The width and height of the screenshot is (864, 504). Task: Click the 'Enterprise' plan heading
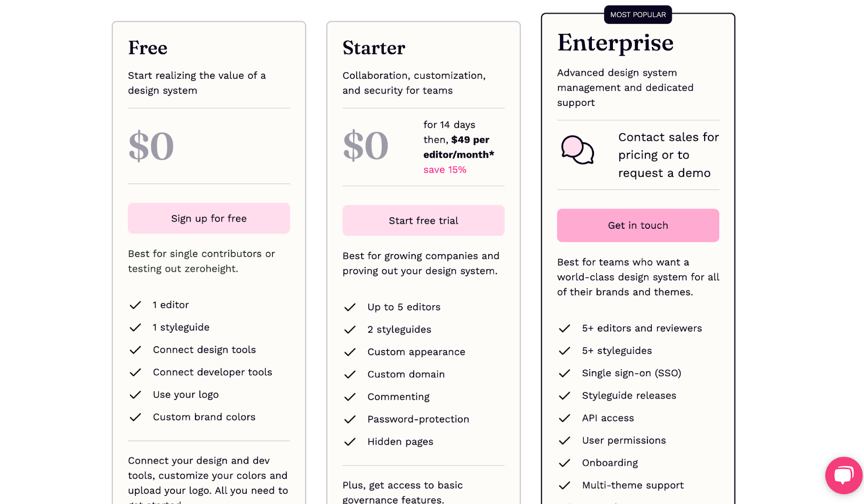click(615, 43)
